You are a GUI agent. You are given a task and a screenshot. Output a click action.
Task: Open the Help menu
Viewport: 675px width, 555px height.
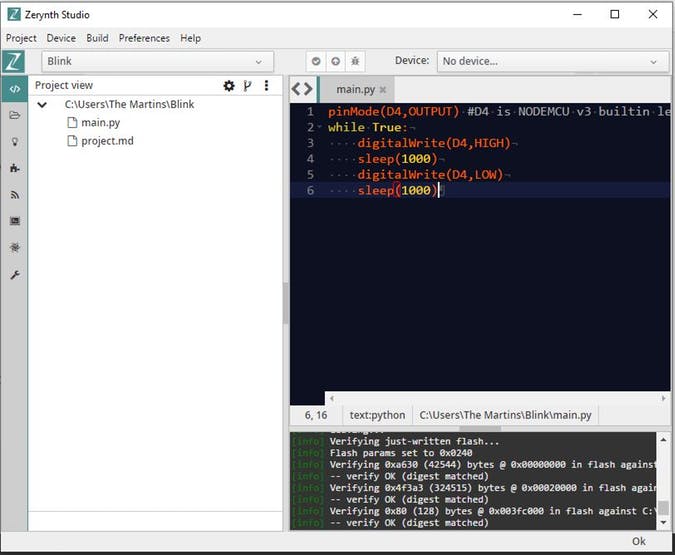[x=191, y=38]
